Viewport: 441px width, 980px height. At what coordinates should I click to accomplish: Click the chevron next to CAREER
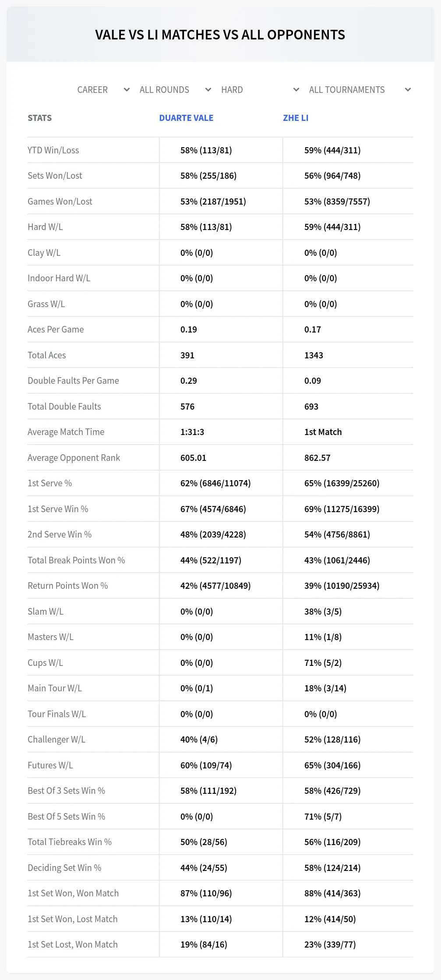click(x=127, y=90)
